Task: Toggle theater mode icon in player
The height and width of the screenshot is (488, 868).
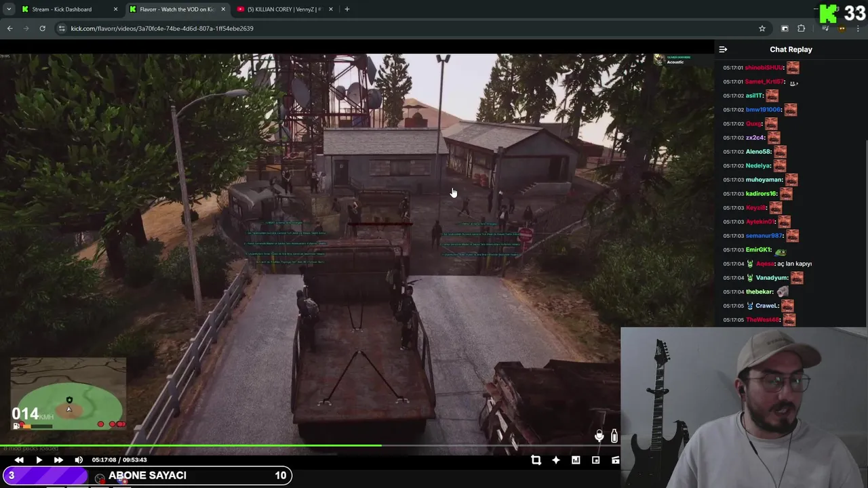Action: pyautogui.click(x=615, y=460)
